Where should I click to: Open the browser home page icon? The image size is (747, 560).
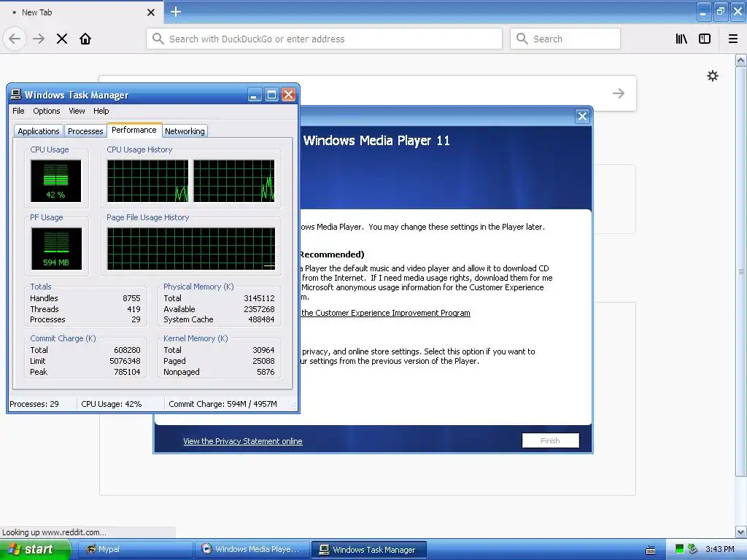85,39
